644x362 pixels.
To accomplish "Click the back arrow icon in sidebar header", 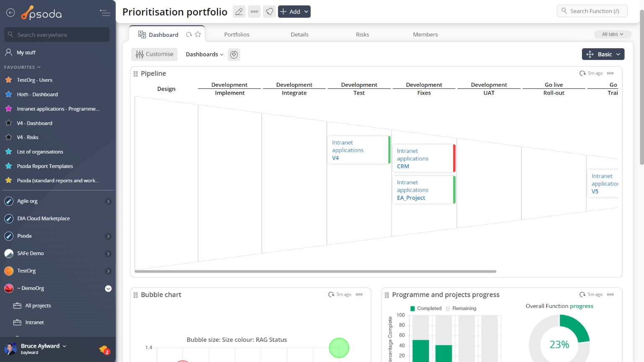I will pyautogui.click(x=10, y=13).
